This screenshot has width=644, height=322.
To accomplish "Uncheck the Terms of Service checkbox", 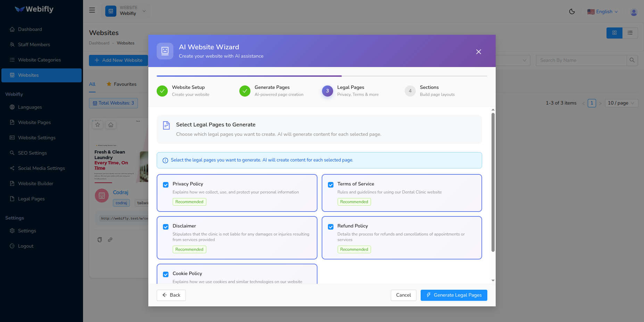I will 331,185.
